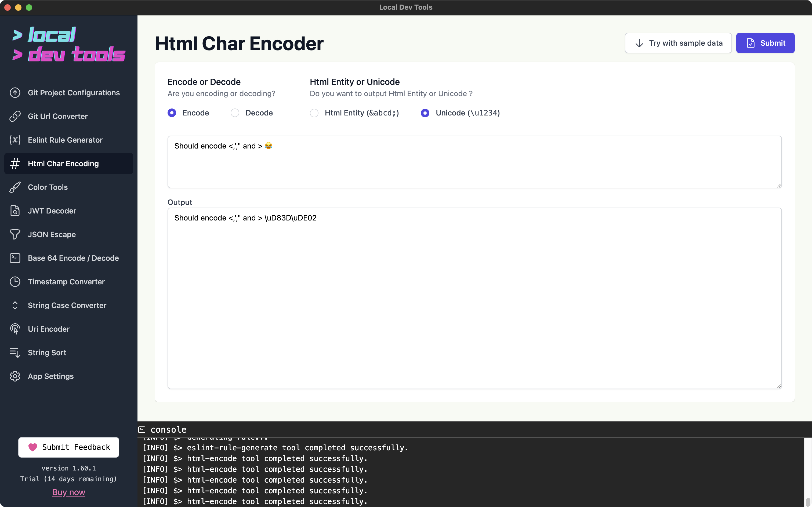The height and width of the screenshot is (507, 812).
Task: Click the String Case Converter chevrons icon
Action: [15, 306]
